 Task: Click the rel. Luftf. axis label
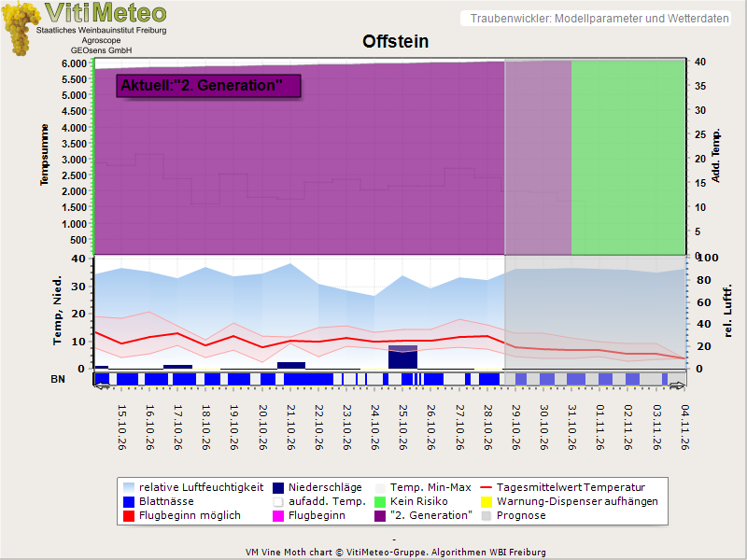(727, 312)
